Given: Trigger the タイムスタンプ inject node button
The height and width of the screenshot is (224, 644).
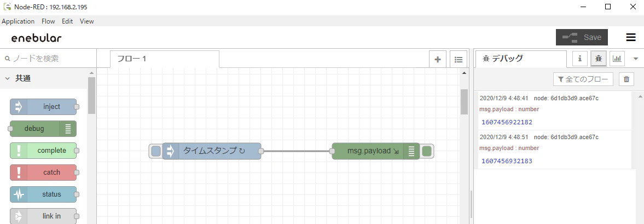Looking at the screenshot, I should [x=155, y=151].
